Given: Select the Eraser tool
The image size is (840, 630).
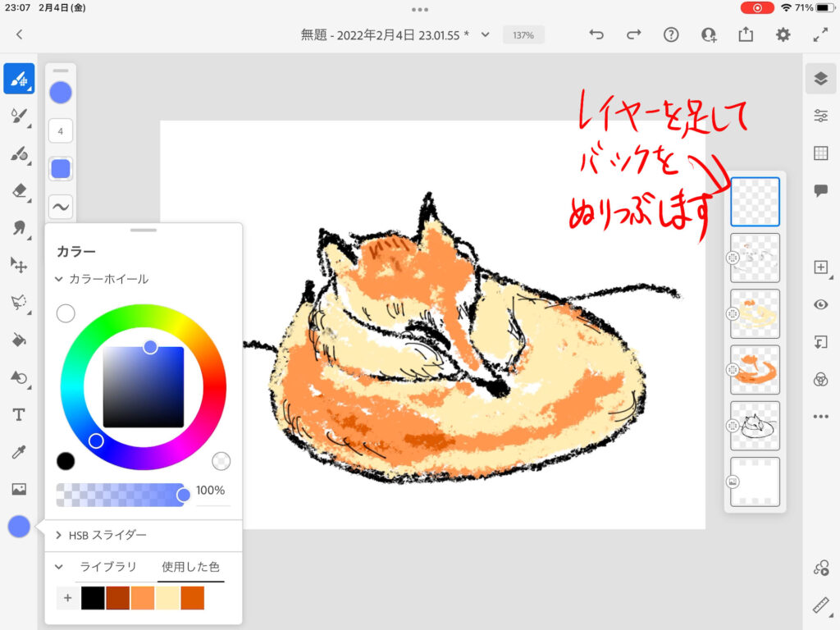Looking at the screenshot, I should [19, 190].
